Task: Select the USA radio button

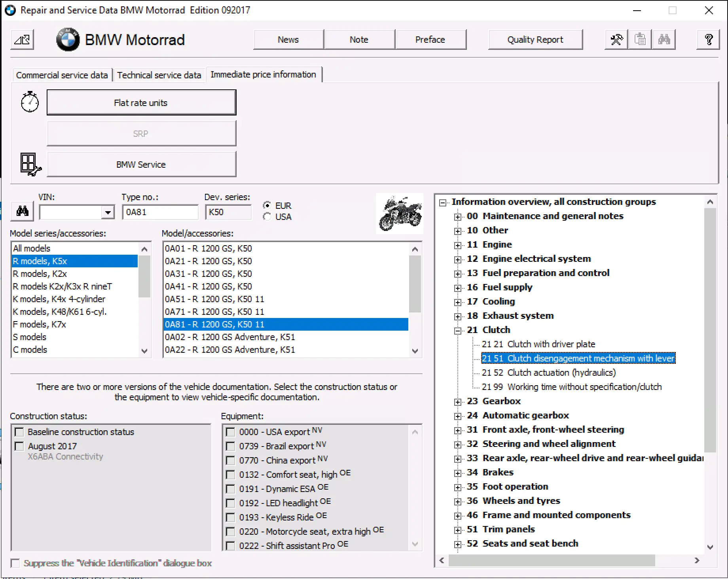Action: 267,217
